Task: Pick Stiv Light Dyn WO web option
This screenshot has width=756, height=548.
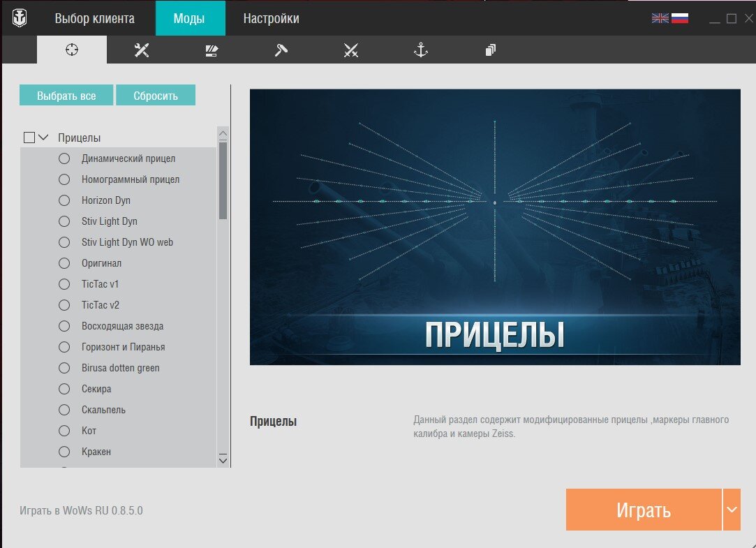Action: (x=64, y=242)
